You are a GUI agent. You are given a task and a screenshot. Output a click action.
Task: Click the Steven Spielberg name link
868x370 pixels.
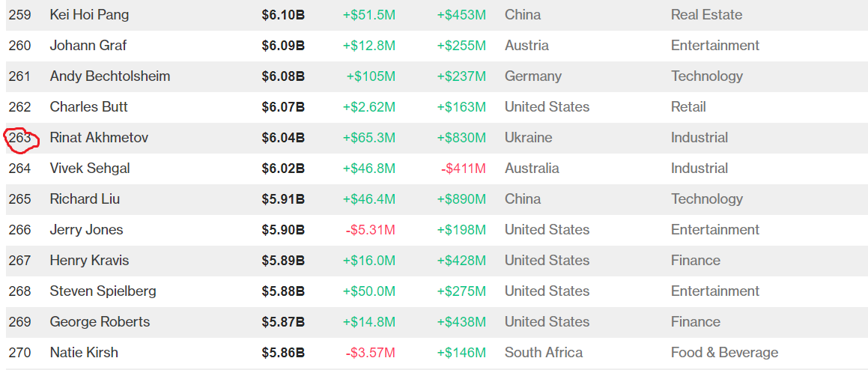coord(103,291)
